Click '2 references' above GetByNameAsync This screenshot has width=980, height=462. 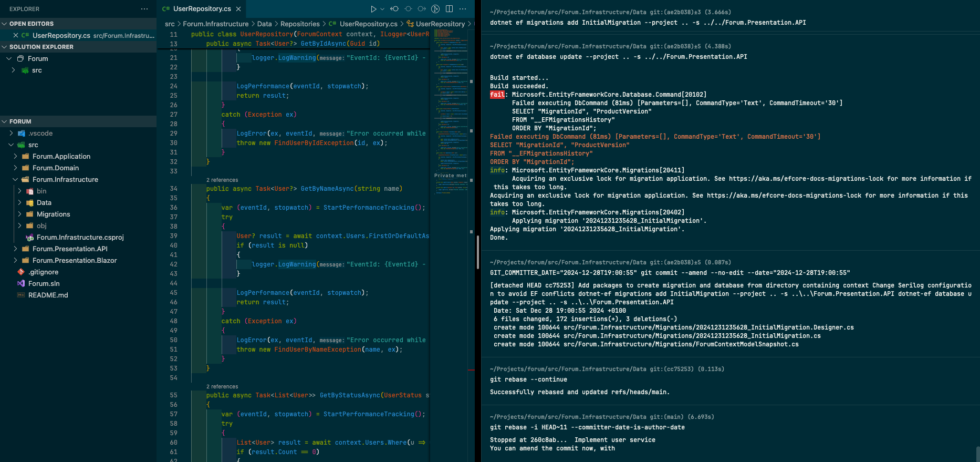point(222,180)
